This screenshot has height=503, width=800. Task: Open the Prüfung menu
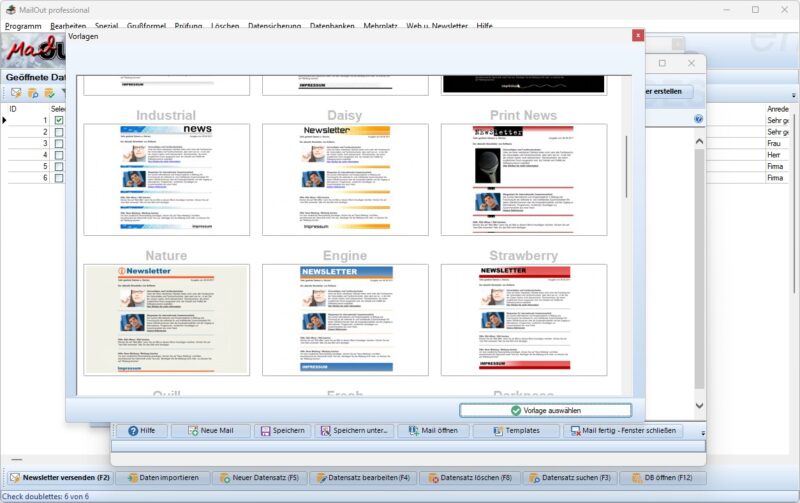point(188,26)
